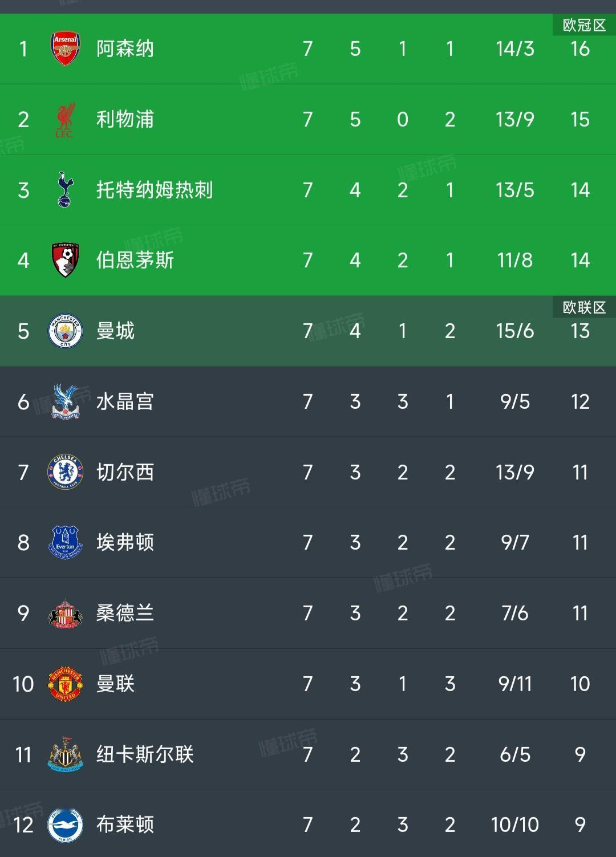Image resolution: width=616 pixels, height=857 pixels.
Task: Select the Chelsea club crest
Action: click(65, 472)
